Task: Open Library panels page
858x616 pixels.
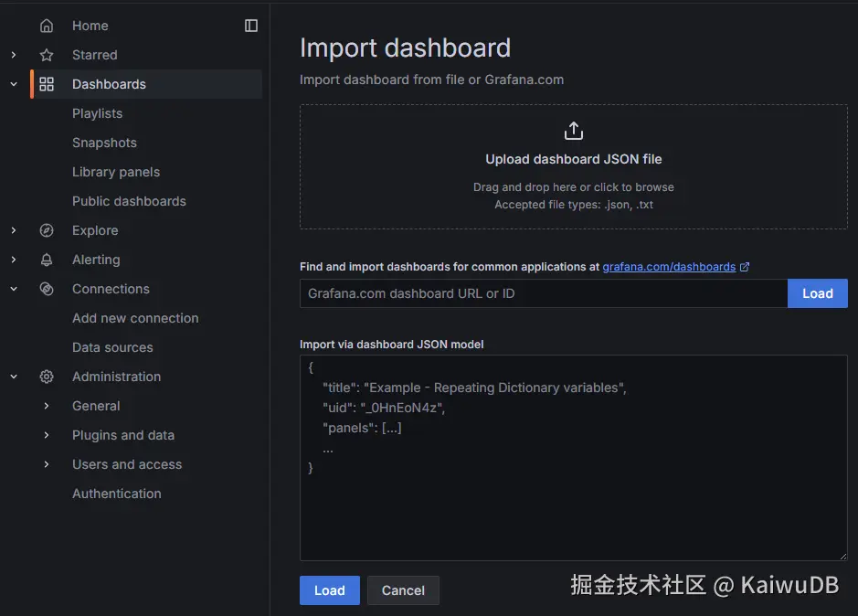Action: click(116, 172)
